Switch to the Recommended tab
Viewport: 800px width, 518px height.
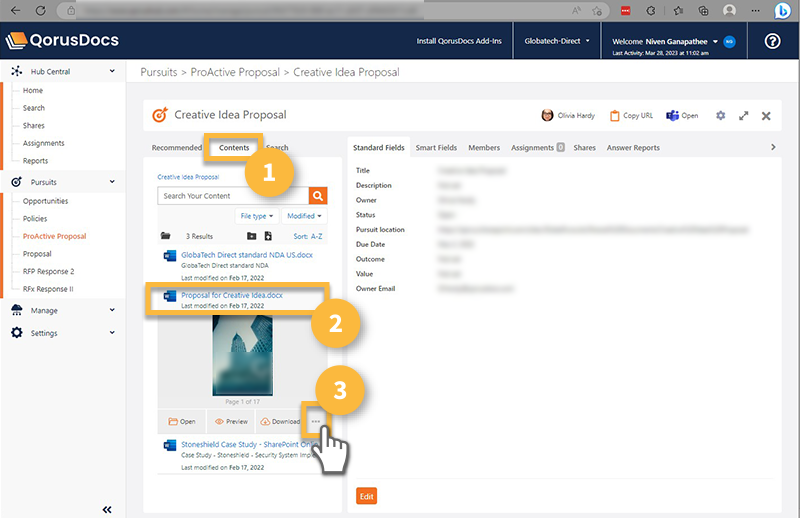point(177,147)
